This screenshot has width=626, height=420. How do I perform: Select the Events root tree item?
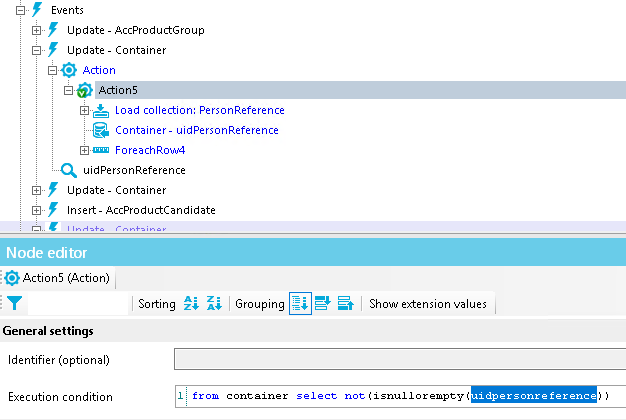67,10
